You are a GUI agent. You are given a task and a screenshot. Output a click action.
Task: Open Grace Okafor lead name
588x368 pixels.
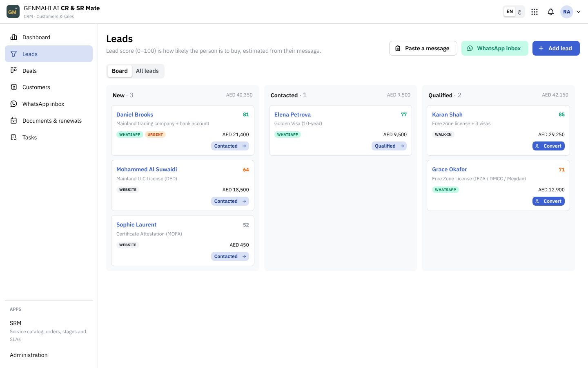click(x=449, y=169)
